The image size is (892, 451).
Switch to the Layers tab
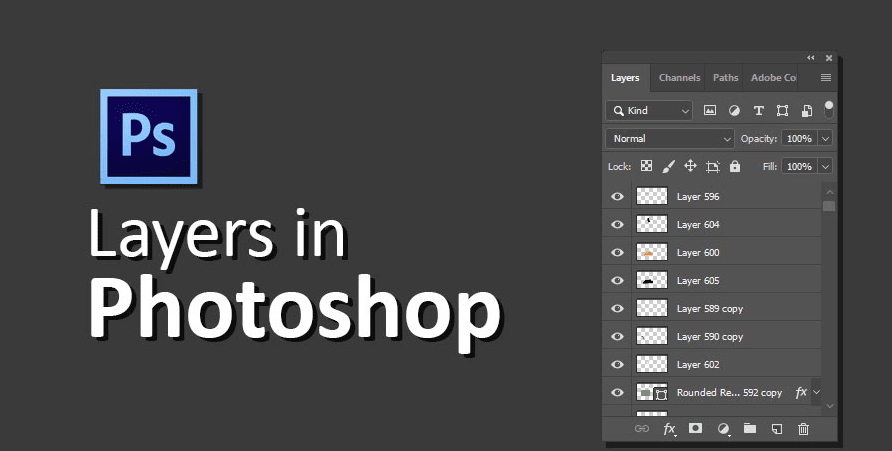coord(625,77)
